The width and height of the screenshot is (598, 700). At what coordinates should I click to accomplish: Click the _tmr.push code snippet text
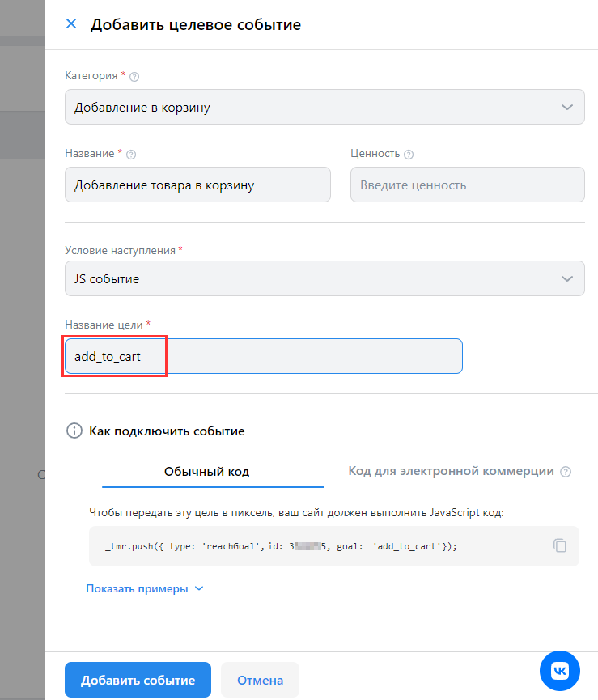(281, 546)
